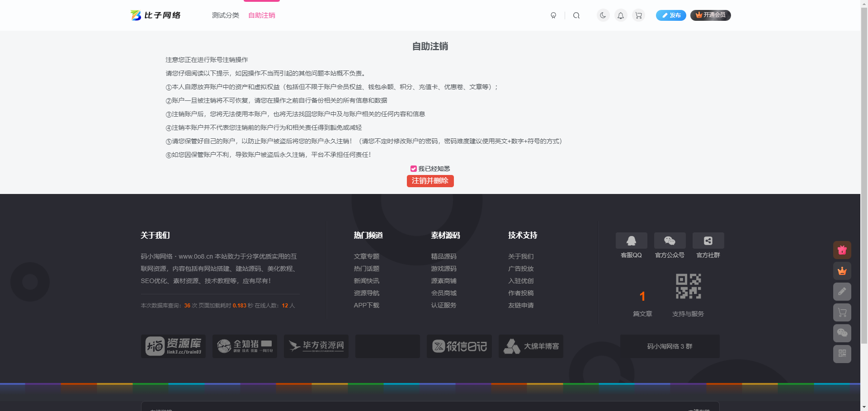Uncheck the 我已经知悉 checkbox
Screen dimensions: 868x411
(413, 168)
